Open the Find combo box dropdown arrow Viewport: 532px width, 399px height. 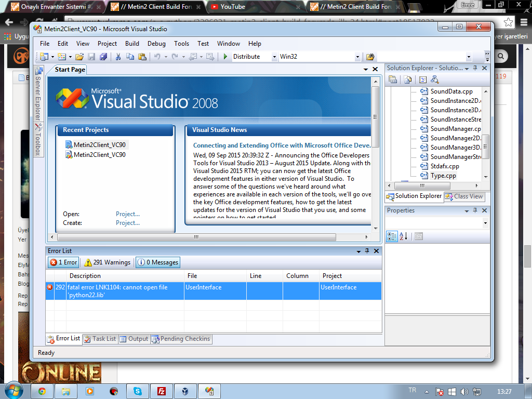tap(469, 57)
